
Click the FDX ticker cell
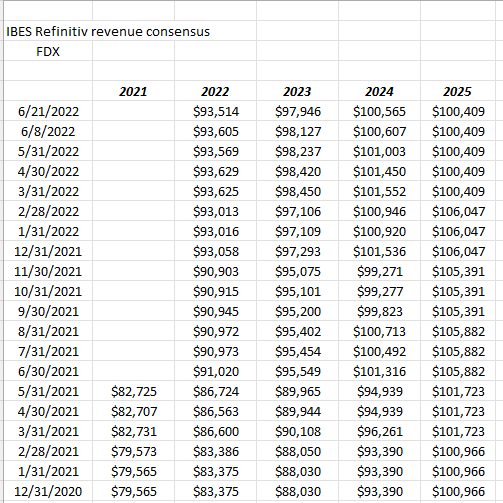click(x=48, y=51)
